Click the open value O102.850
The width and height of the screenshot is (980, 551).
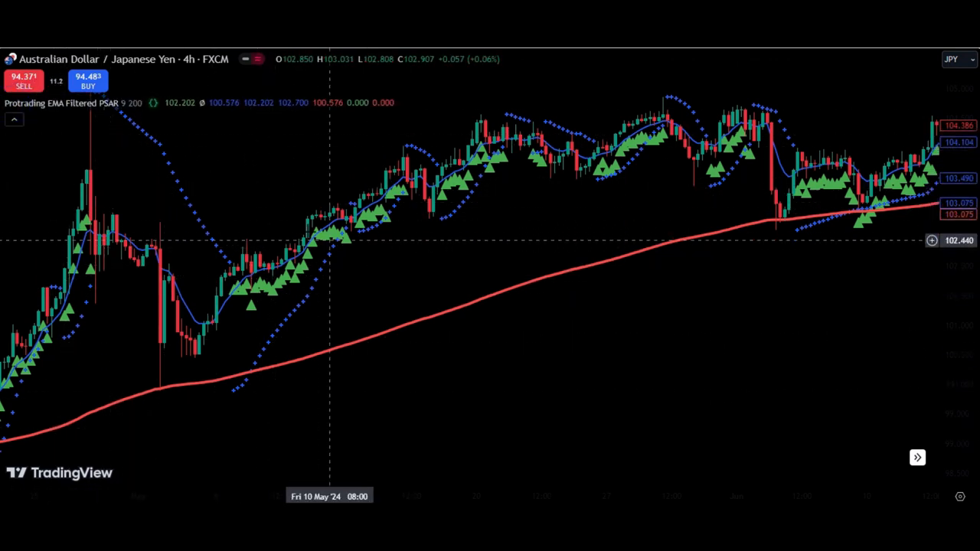[x=294, y=59]
